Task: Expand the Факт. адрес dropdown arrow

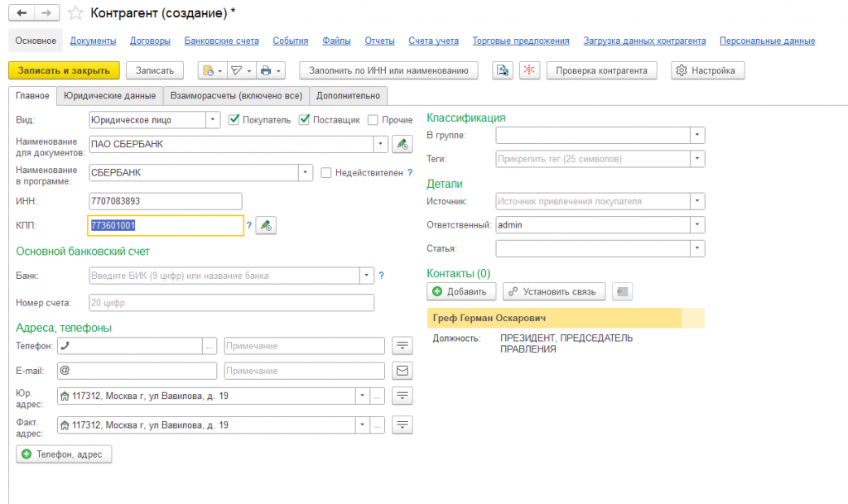Action: (363, 425)
